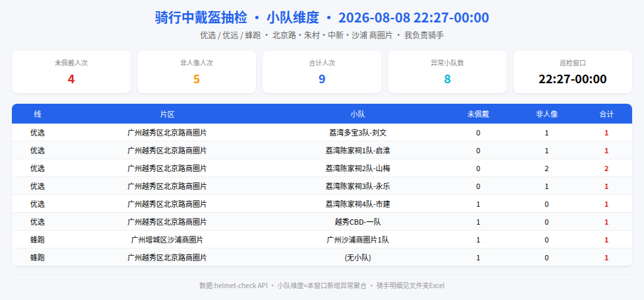Viewport: 644px width, 300px height.
Task: Click the red 合计 value 2 for 荔湾陈家祠2队-山梅
Action: tap(606, 169)
